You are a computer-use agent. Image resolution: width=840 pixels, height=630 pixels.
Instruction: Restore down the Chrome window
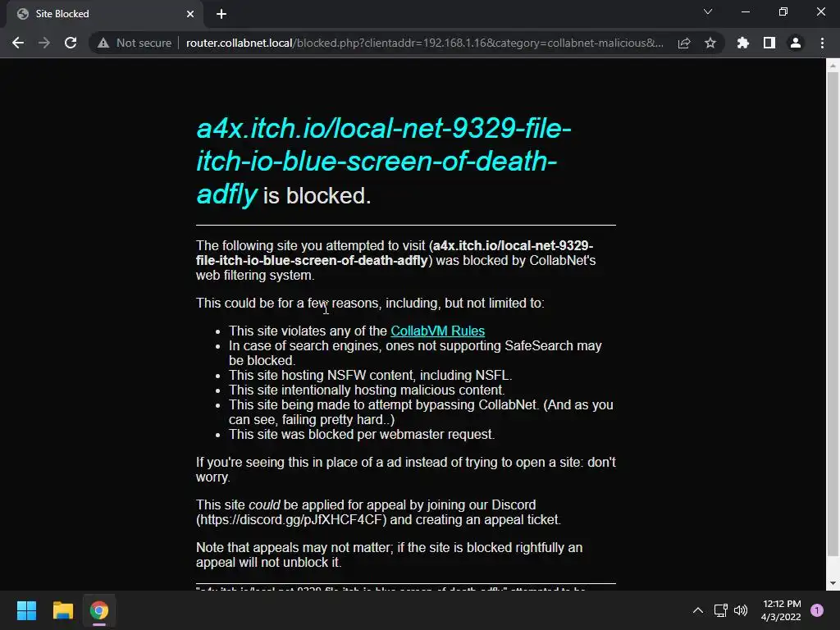click(783, 11)
